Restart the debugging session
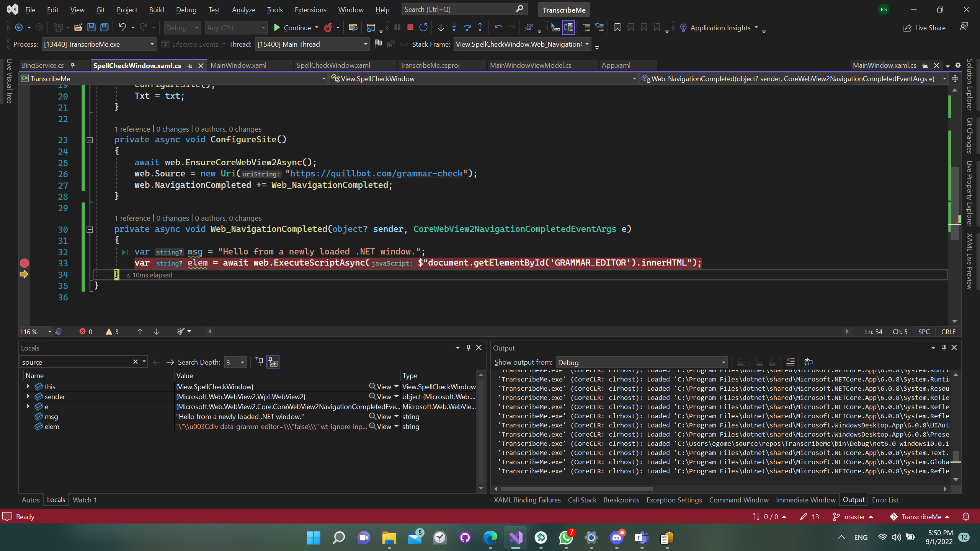980x551 pixels. coord(423,27)
